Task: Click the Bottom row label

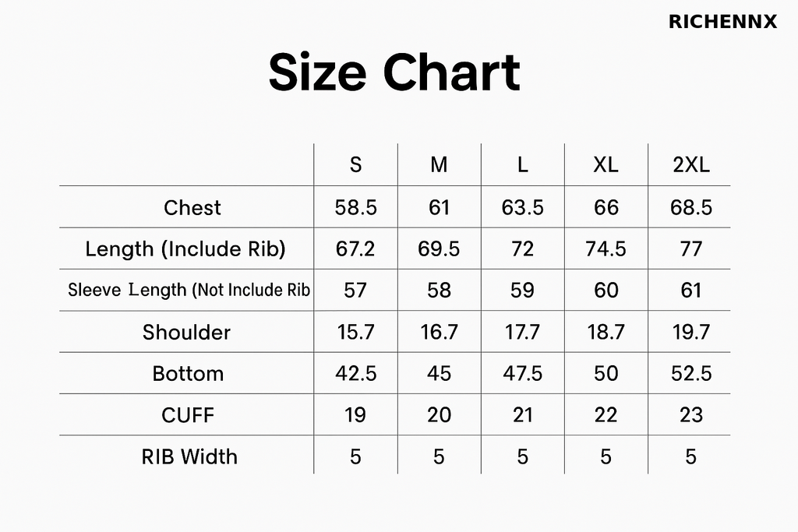Action: coord(188,374)
